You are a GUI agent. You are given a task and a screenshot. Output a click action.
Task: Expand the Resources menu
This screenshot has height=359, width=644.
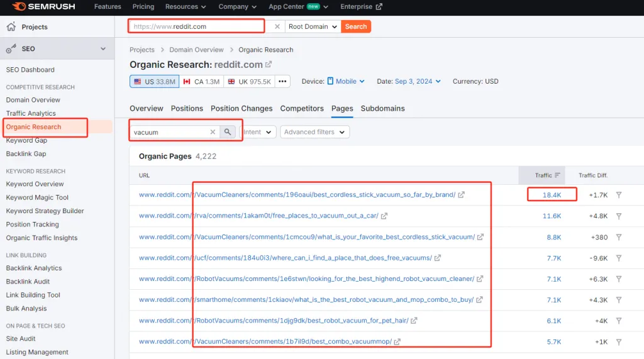[x=186, y=6]
